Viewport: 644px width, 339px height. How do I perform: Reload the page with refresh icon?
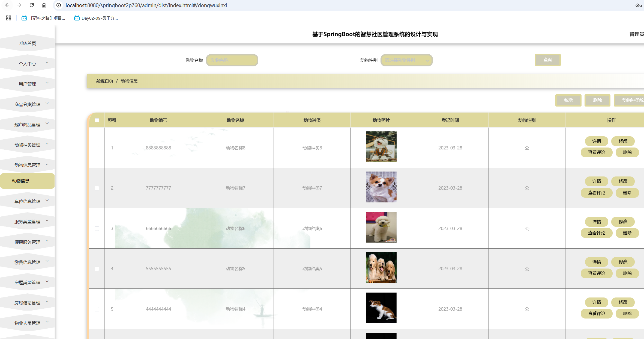point(32,5)
